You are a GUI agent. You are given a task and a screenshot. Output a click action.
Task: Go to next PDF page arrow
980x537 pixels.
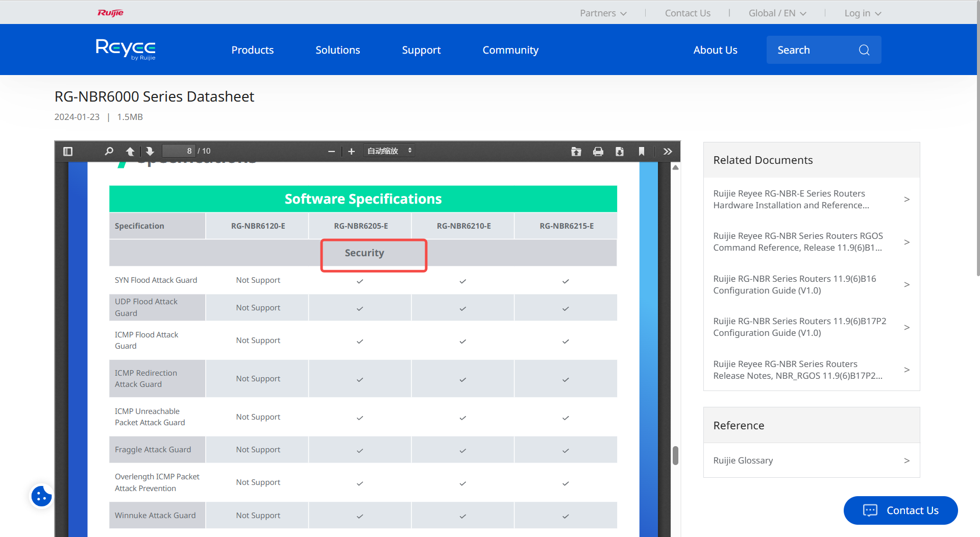click(x=150, y=151)
